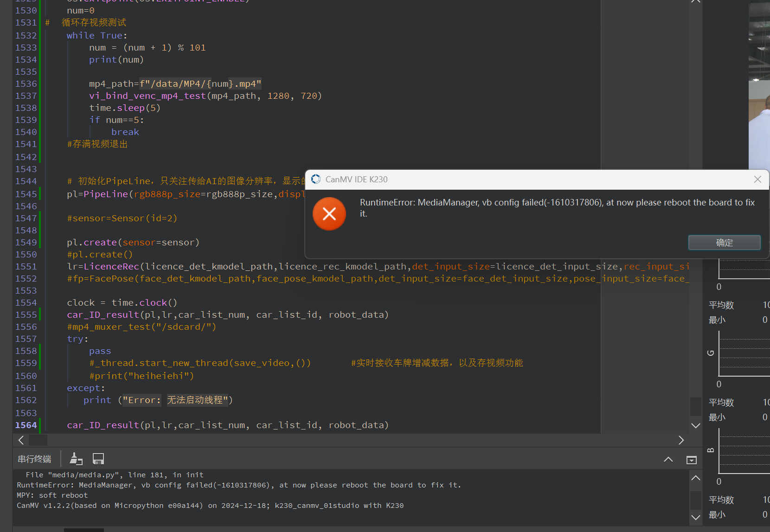Click the RuntimeError message in the terminal

238,485
